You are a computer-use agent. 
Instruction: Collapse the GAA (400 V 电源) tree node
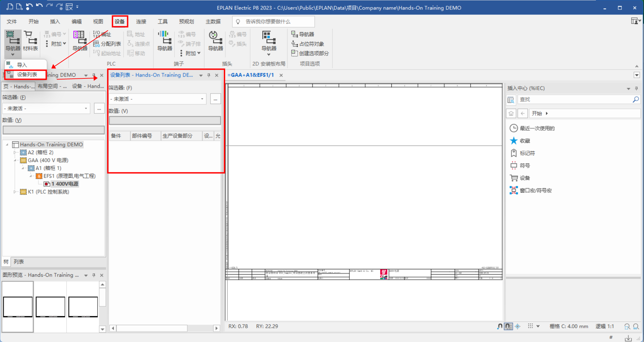tap(15, 160)
